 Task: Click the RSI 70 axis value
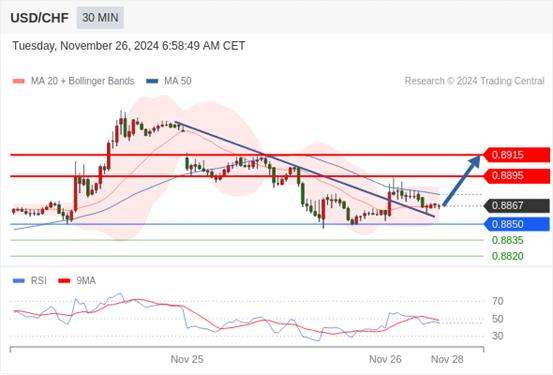pos(498,302)
